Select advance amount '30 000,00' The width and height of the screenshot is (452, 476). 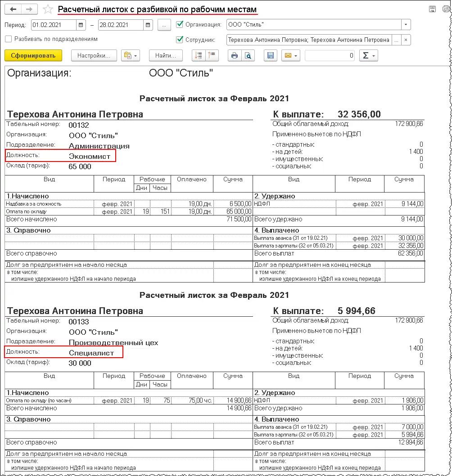[411, 238]
